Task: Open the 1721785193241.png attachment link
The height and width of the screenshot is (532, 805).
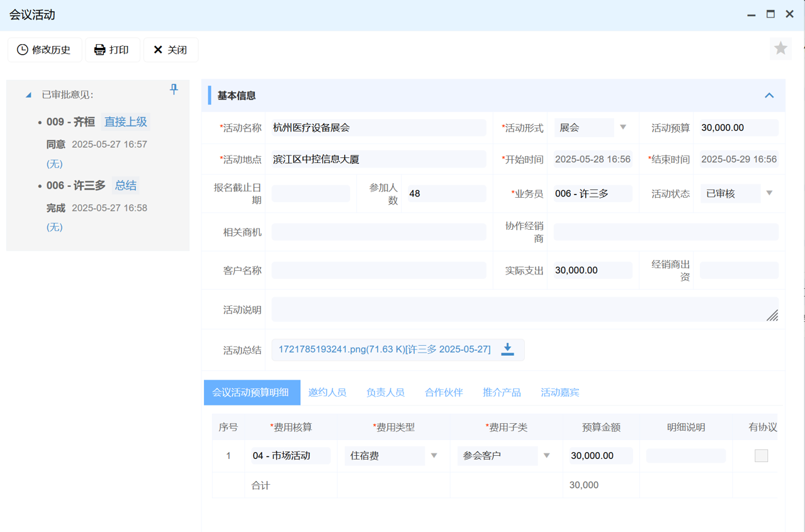Action: point(384,349)
